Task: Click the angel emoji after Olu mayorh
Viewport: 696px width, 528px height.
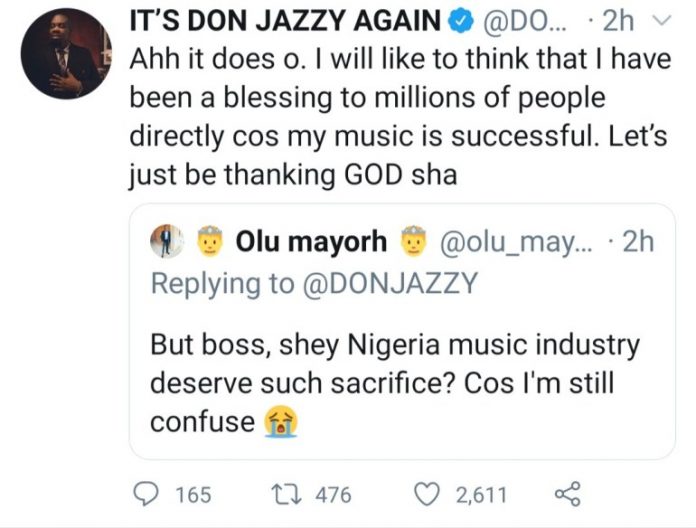Action: [x=413, y=241]
